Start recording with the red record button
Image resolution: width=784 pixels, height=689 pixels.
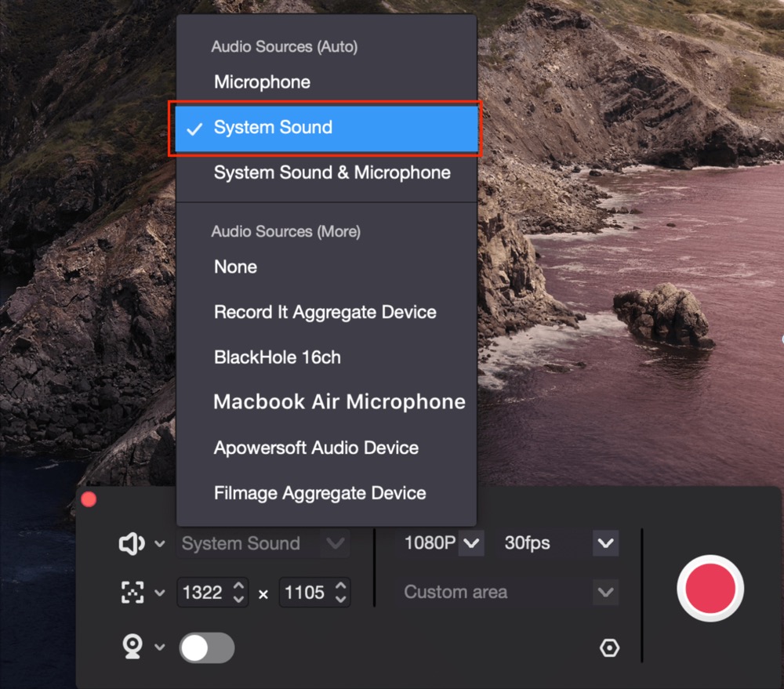(x=710, y=589)
